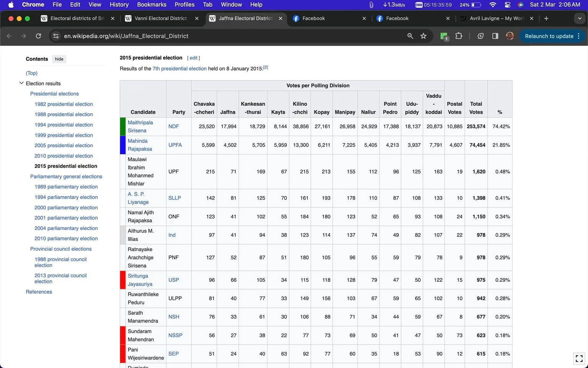
Task: Open the History menu
Action: [x=119, y=5]
